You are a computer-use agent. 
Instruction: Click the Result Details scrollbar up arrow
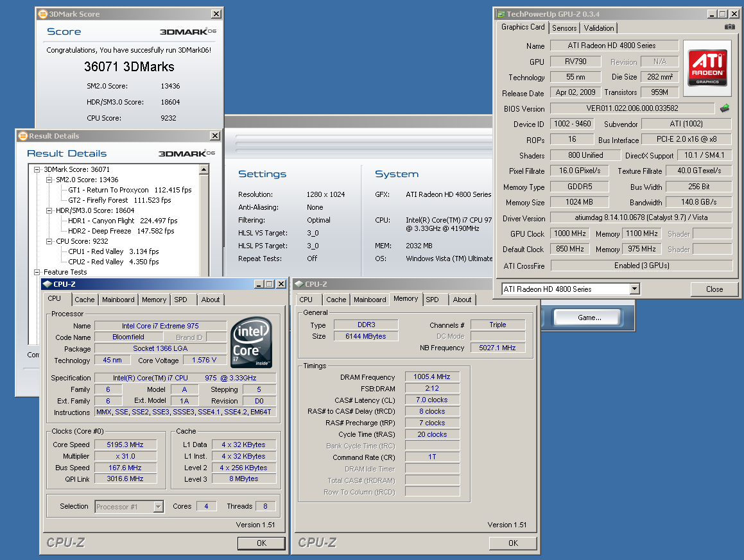pos(204,169)
